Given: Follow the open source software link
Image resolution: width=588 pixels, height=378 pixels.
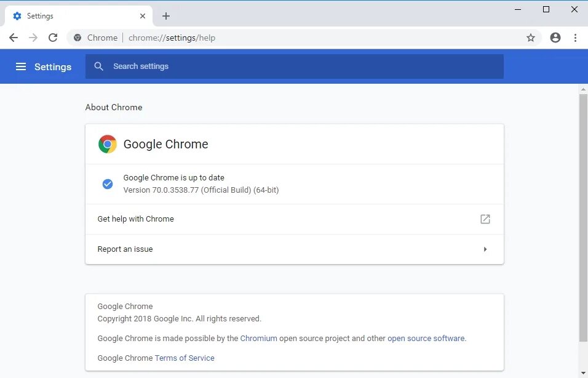Looking at the screenshot, I should coord(426,338).
